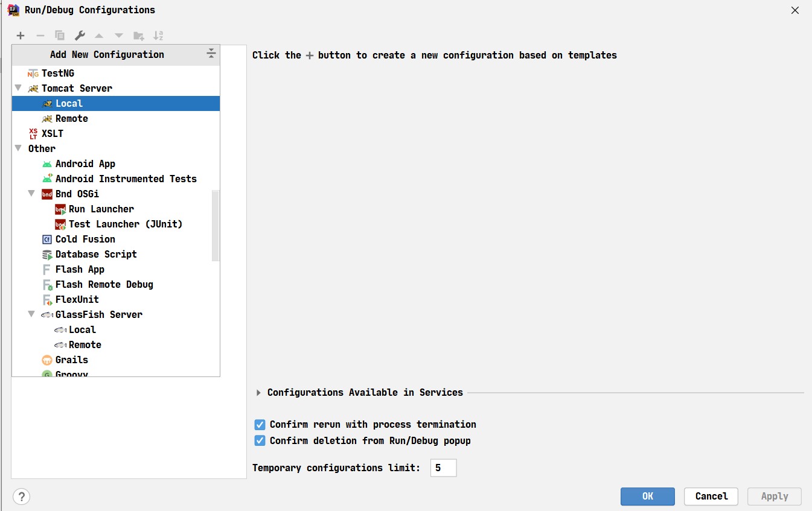Open Edit Templates wrench icon
This screenshot has height=511, width=812.
point(80,36)
